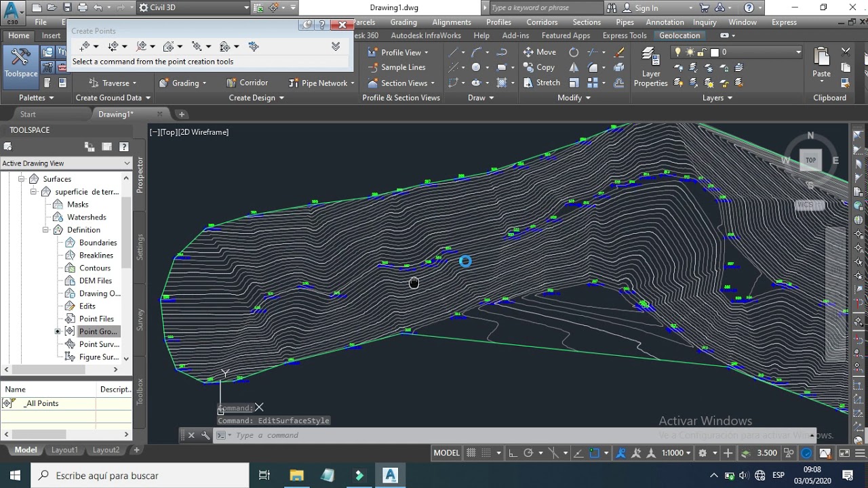868x488 pixels.
Task: Open the Corridors menu
Action: [542, 22]
